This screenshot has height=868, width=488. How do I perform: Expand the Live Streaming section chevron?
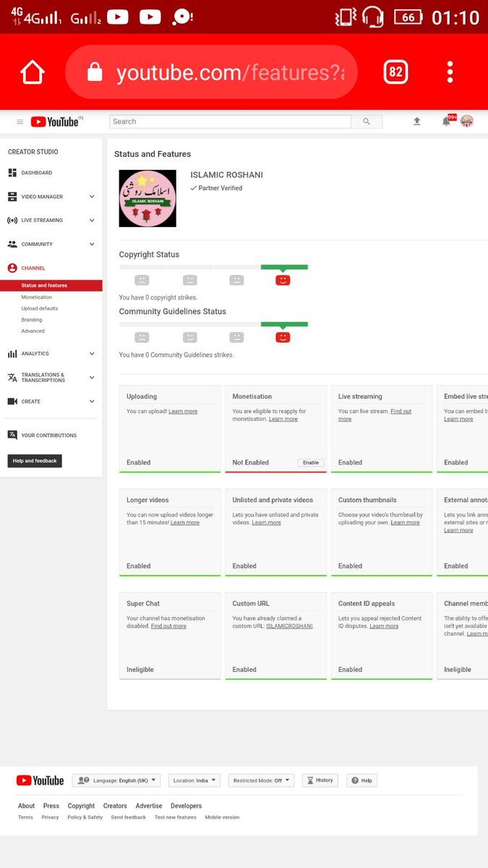pos(92,220)
